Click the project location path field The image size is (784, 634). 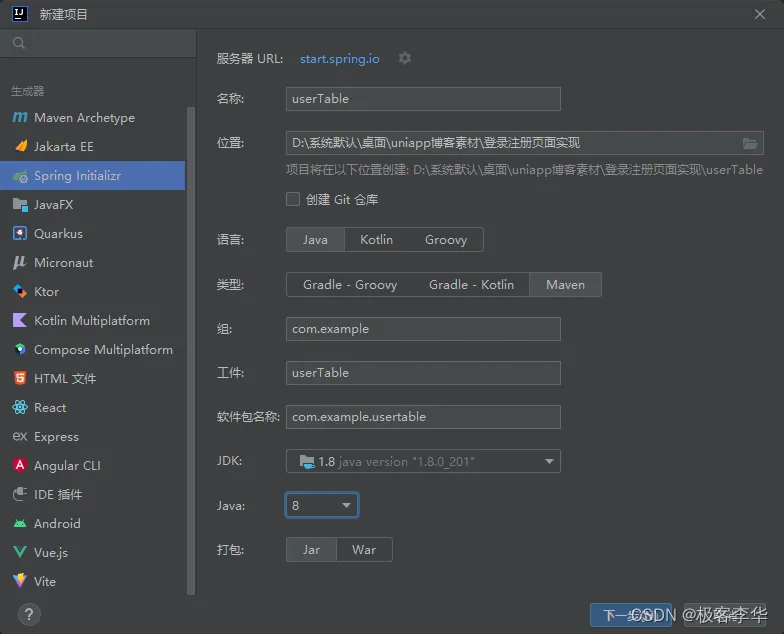[x=524, y=143]
